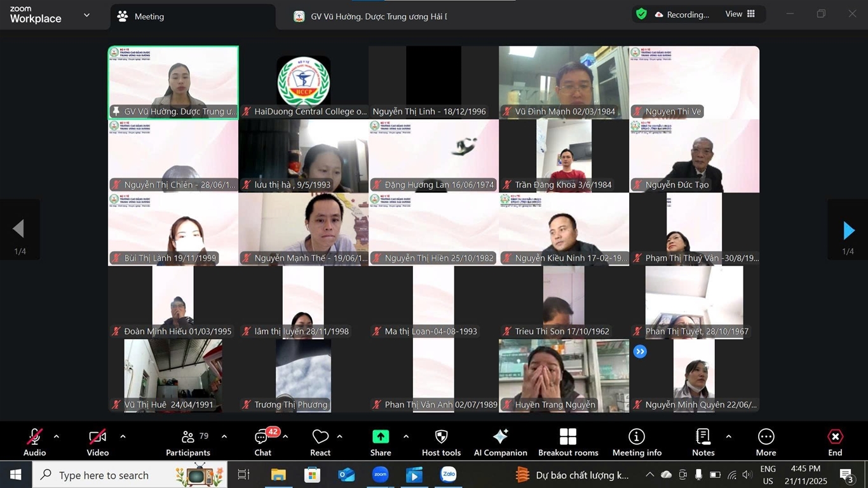The width and height of the screenshot is (868, 488).
Task: Launch AI Companion
Action: pos(500,442)
